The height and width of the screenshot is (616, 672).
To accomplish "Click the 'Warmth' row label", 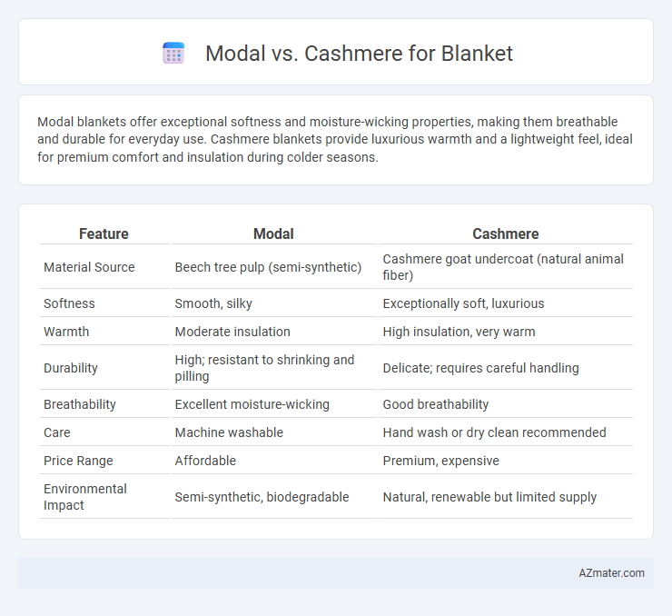I will (66, 332).
